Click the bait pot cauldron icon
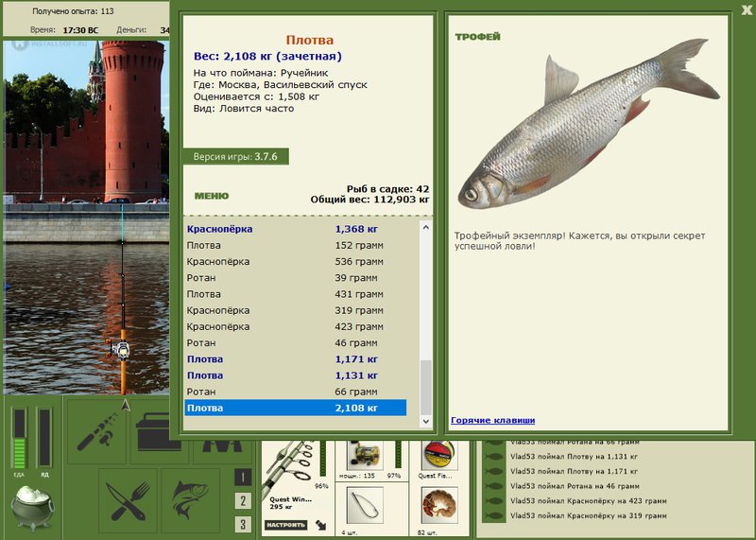 pos(33,506)
